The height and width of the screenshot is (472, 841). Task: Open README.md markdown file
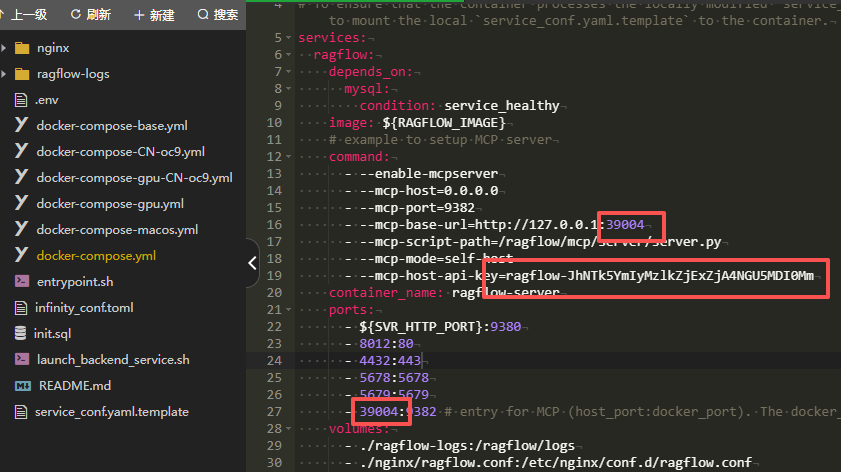pyautogui.click(x=73, y=386)
